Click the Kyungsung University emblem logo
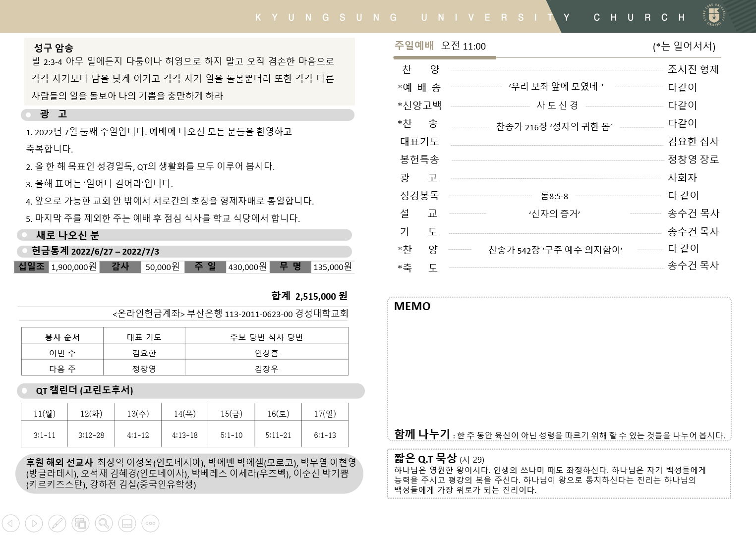756x535 pixels. pyautogui.click(x=714, y=16)
